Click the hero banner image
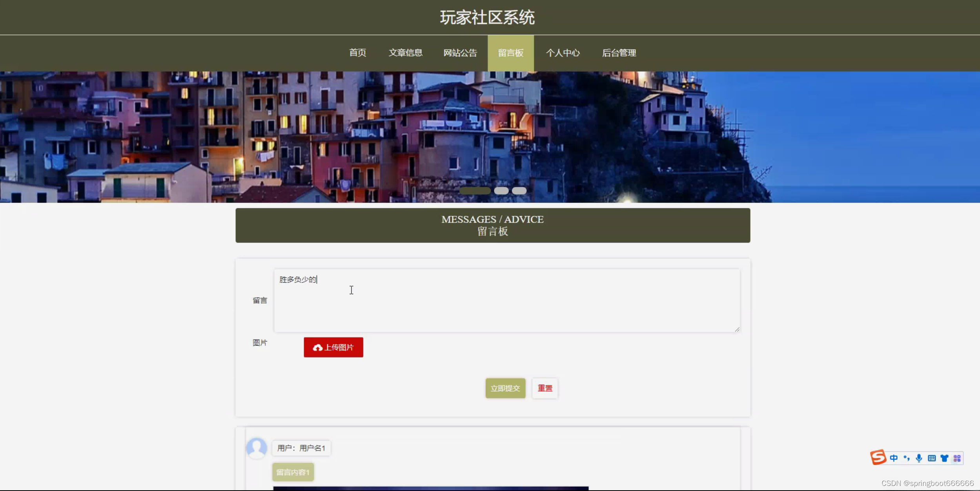This screenshot has height=491, width=980. point(490,137)
